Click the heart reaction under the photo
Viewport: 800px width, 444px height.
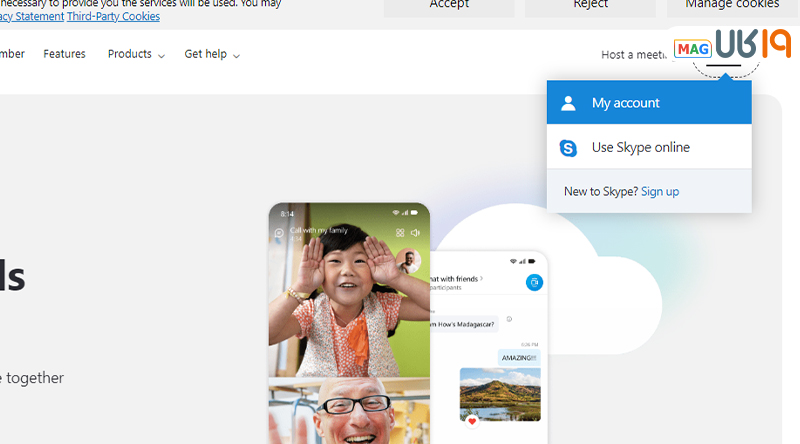pyautogui.click(x=472, y=422)
